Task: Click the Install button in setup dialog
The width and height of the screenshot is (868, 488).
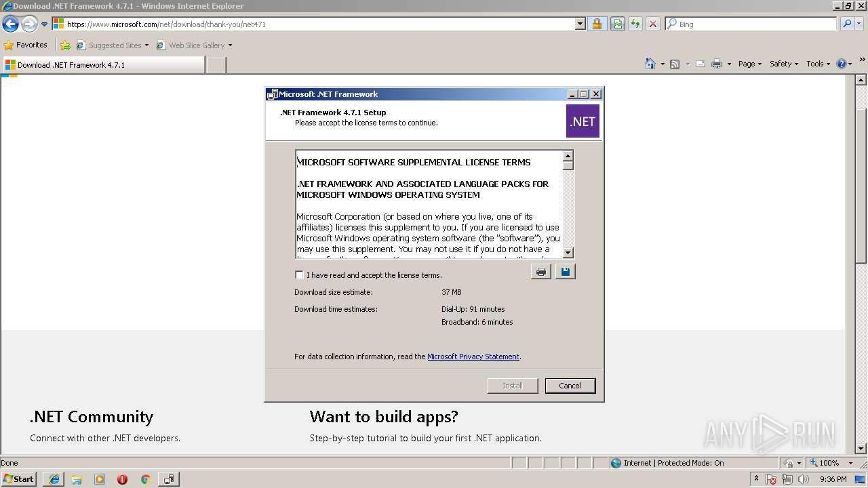Action: (x=513, y=386)
